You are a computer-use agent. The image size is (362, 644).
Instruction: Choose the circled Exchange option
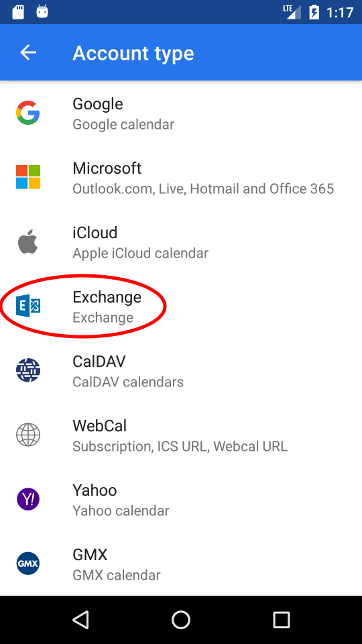pos(181,306)
